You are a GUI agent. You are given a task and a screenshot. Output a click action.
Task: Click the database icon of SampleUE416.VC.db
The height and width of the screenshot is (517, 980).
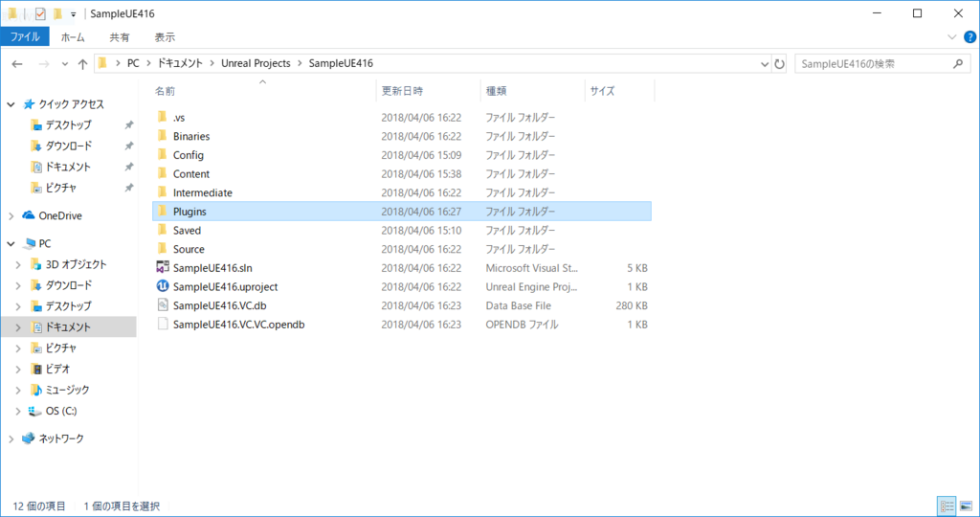pyautogui.click(x=163, y=305)
